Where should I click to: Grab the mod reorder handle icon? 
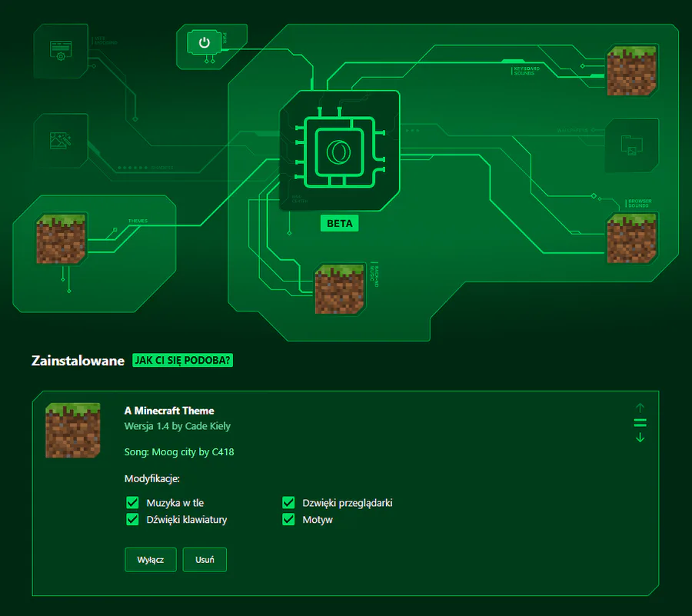coord(640,423)
